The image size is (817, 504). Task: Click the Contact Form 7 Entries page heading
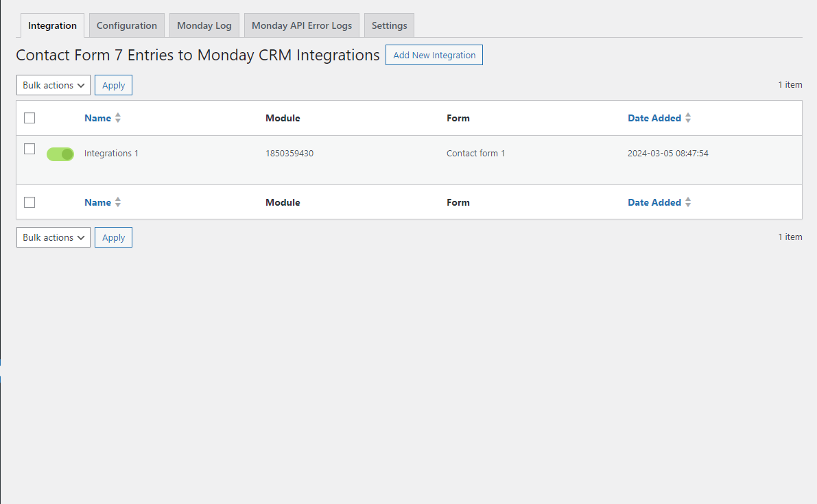tap(198, 55)
